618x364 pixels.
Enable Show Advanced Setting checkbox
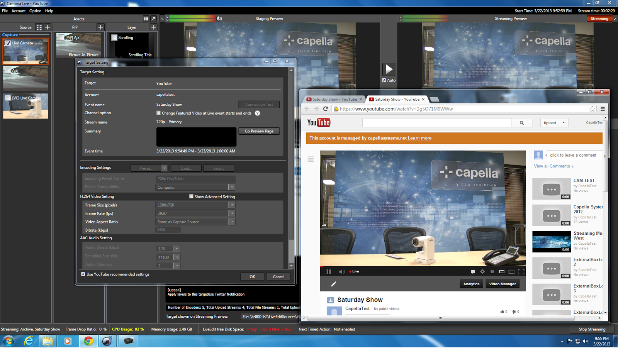[x=191, y=196]
